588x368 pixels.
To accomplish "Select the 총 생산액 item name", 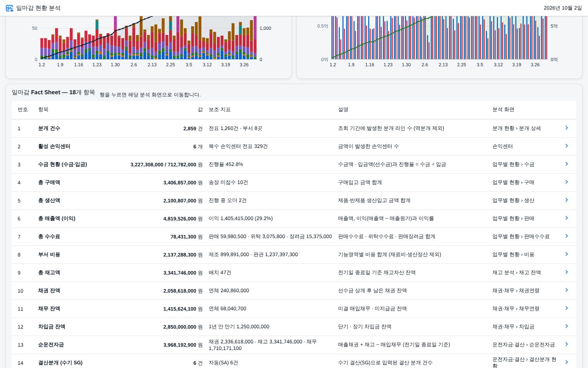I will [x=49, y=201].
